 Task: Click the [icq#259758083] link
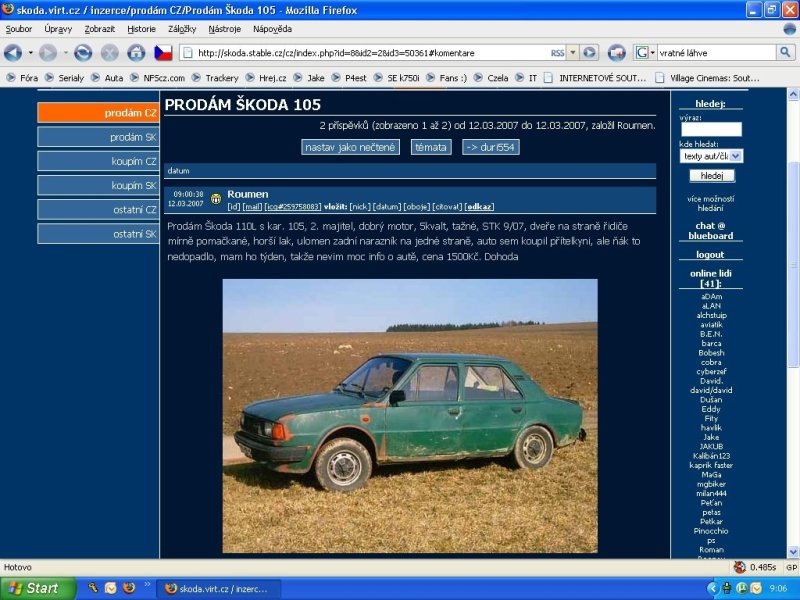click(293, 207)
